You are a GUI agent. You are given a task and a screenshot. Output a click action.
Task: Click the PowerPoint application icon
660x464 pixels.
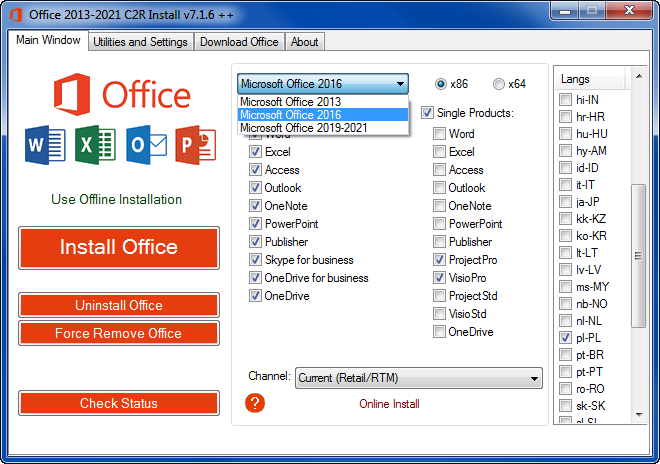[196, 145]
